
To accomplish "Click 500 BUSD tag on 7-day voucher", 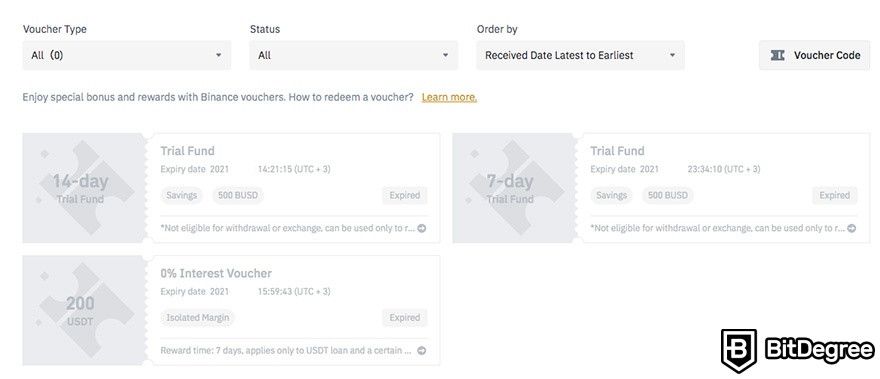I will [x=668, y=195].
